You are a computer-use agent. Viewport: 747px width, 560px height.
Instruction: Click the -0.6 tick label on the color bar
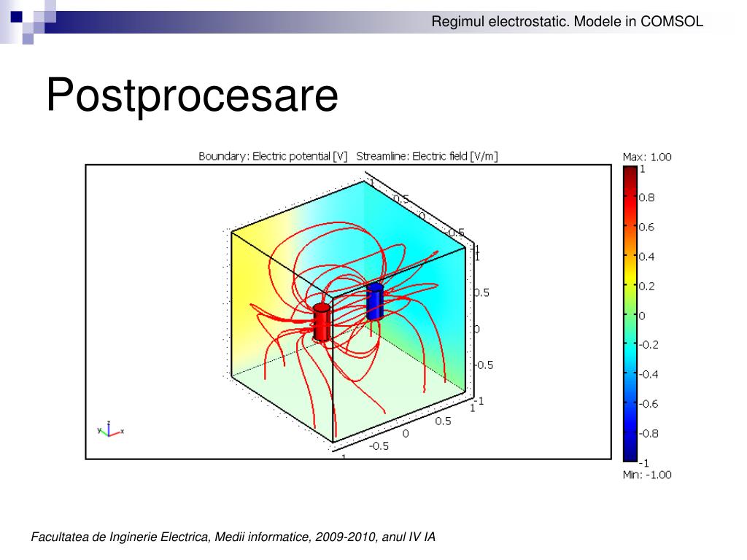pyautogui.click(x=649, y=404)
